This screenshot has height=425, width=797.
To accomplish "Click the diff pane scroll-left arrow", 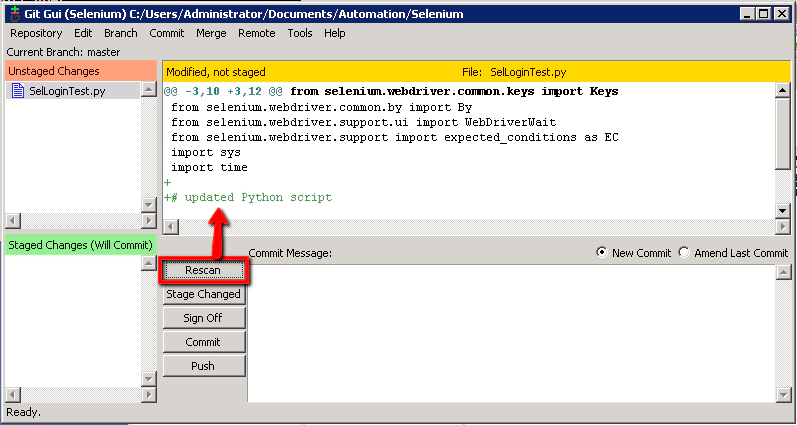I will (x=171, y=227).
